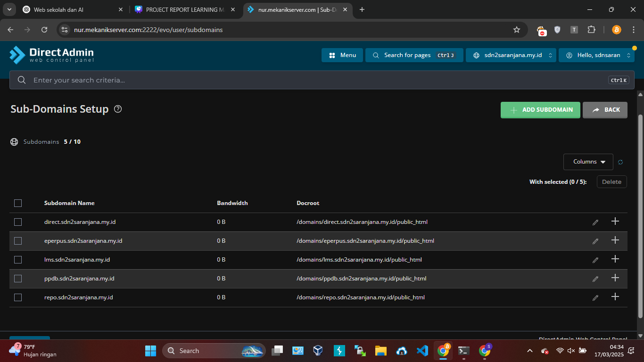Open Visual Studio Code from taskbar
644x362 pixels.
[422, 351]
